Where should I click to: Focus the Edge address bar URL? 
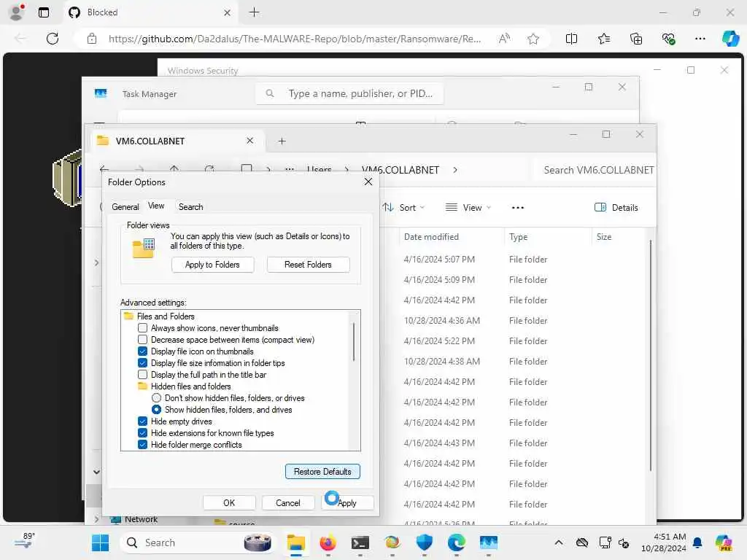[295, 39]
